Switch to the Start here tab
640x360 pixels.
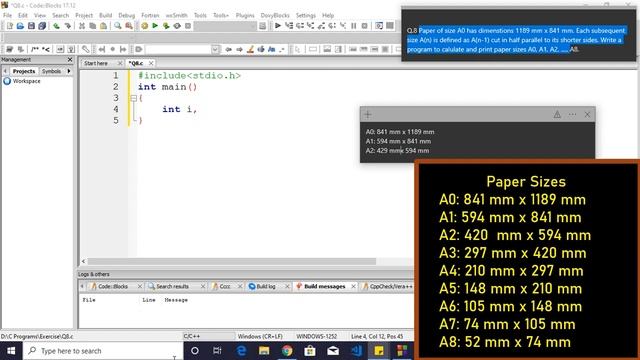tap(96, 63)
